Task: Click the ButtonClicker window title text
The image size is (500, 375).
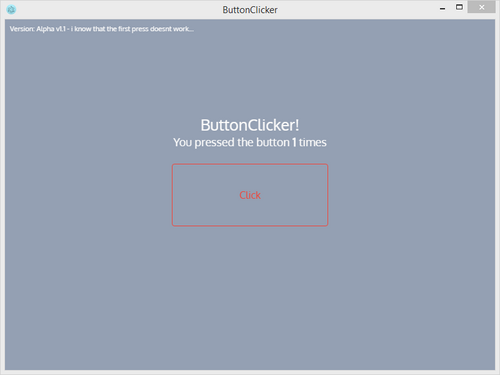Action: 250,10
